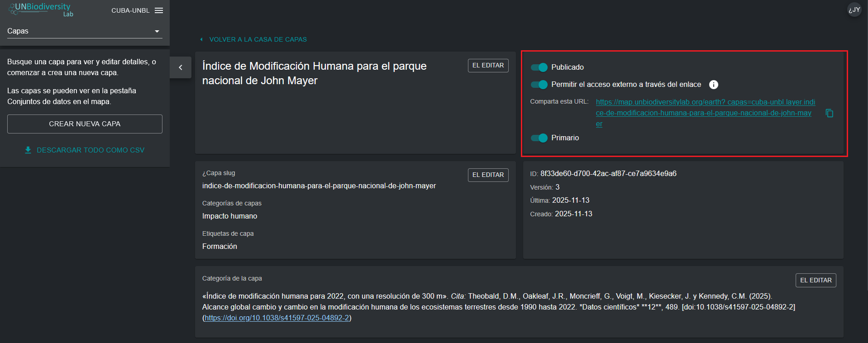Open the hamburger menu next to CUBA-UNBL
868x343 pixels.
click(158, 10)
